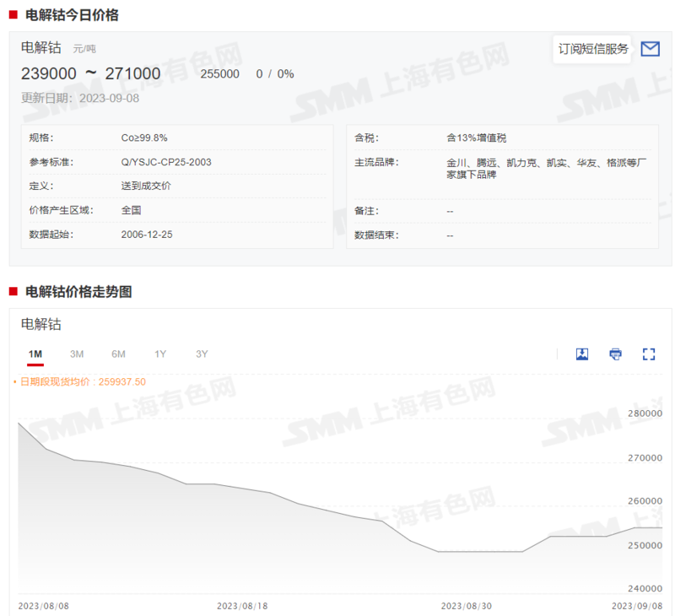Click the 参考标准 value Q/YSJC-CP25-2003
The image size is (675, 616).
coord(166,161)
